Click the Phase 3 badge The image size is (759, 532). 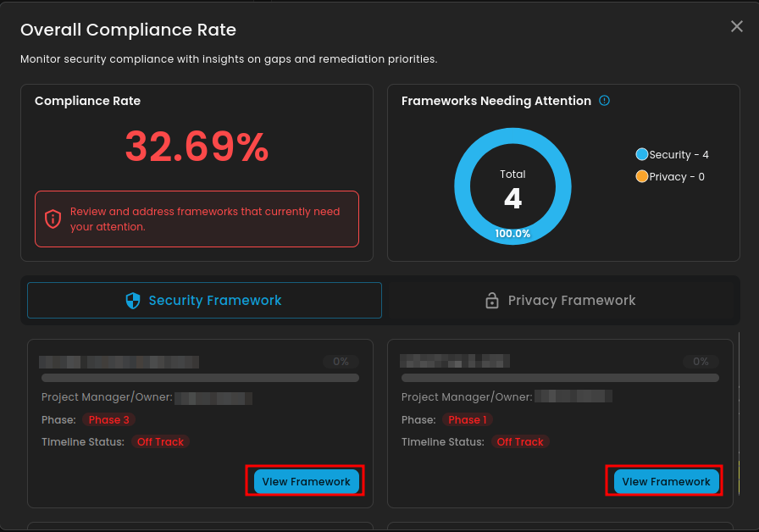109,420
